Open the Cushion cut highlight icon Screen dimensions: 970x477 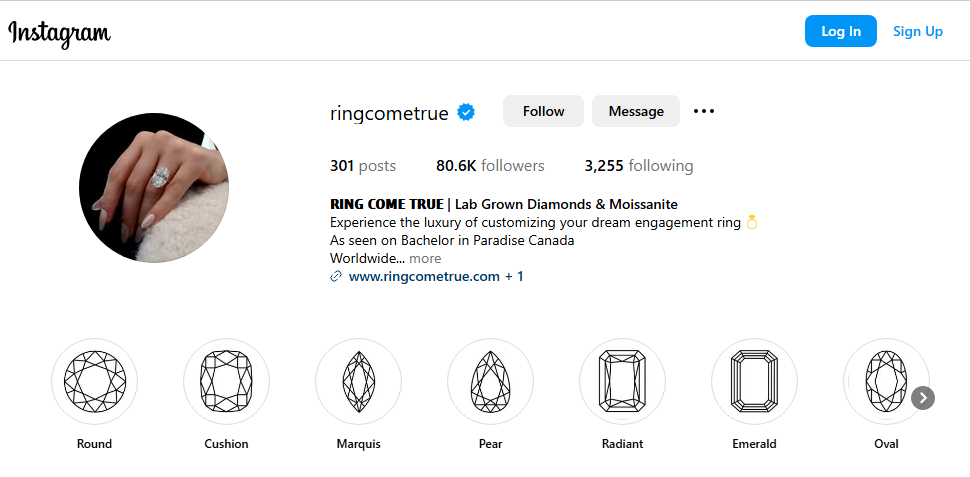[226, 382]
